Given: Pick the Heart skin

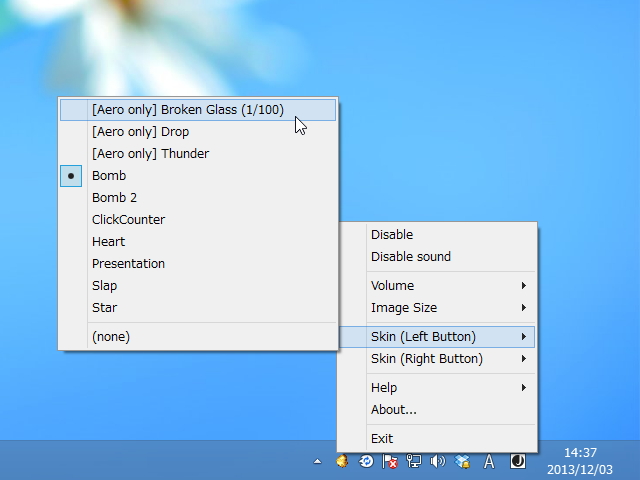Looking at the screenshot, I should (198, 242).
